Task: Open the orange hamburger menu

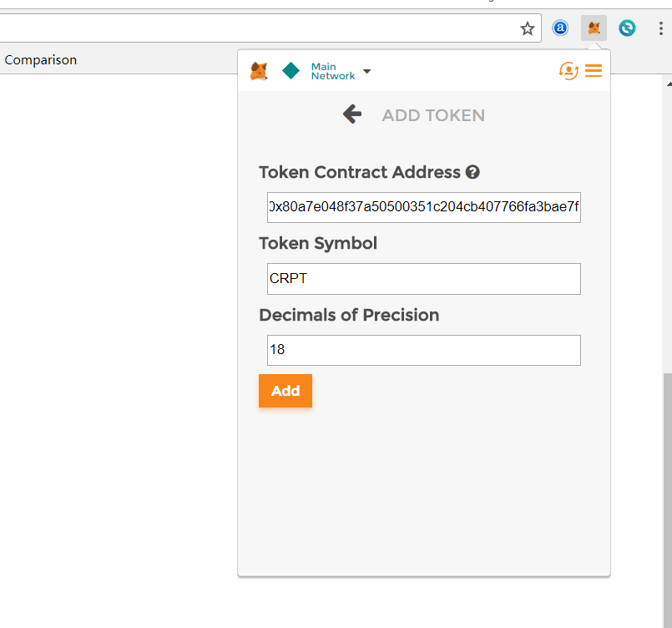Action: coord(594,71)
